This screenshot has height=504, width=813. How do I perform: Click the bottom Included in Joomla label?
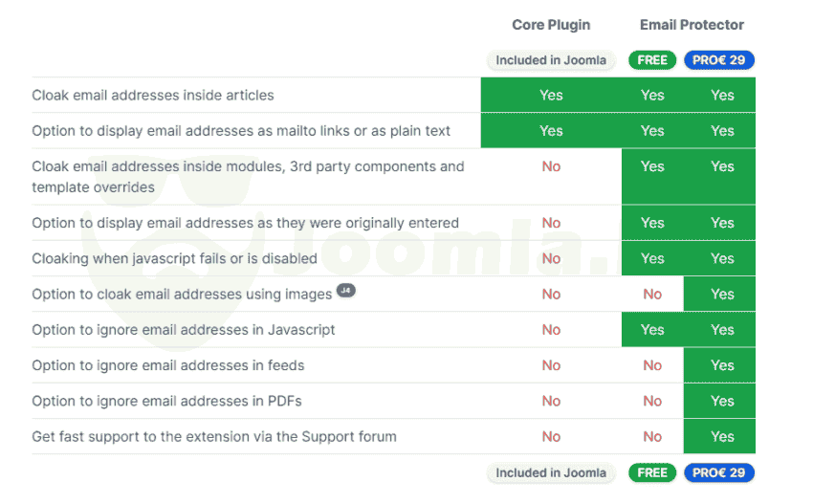click(551, 472)
